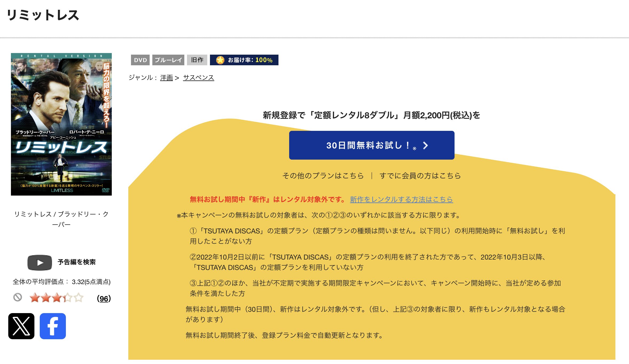Open the 洋画 genre link
The image size is (629, 364).
pos(166,78)
